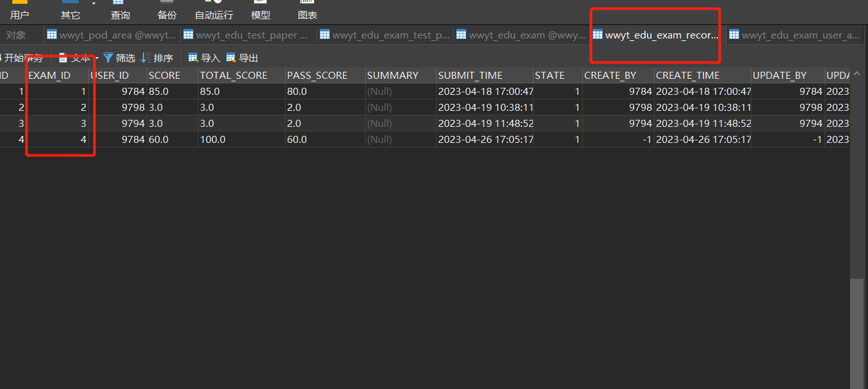Open the 备份 (Backup) toolbar section
The height and width of the screenshot is (389, 868).
[x=167, y=10]
